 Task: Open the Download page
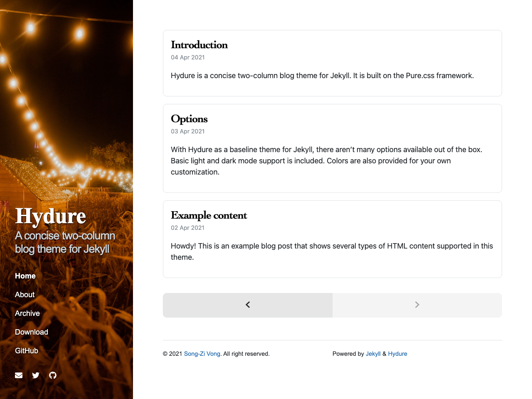[x=31, y=332]
